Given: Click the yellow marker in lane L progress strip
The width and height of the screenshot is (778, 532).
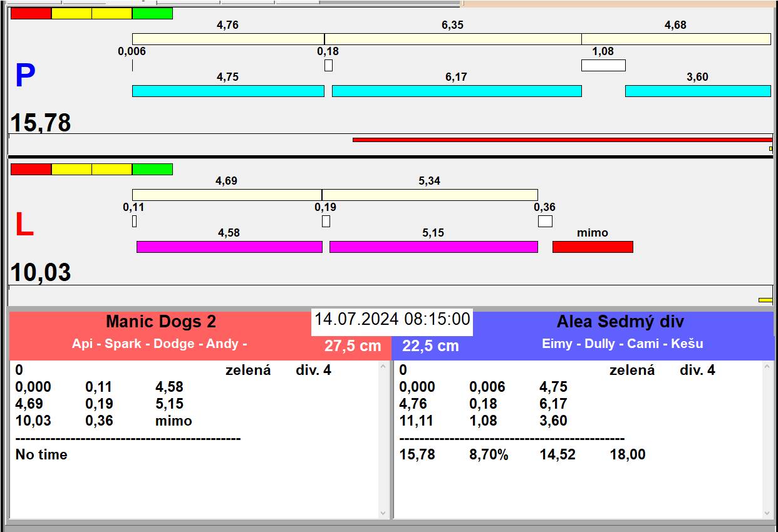Looking at the screenshot, I should (x=765, y=300).
